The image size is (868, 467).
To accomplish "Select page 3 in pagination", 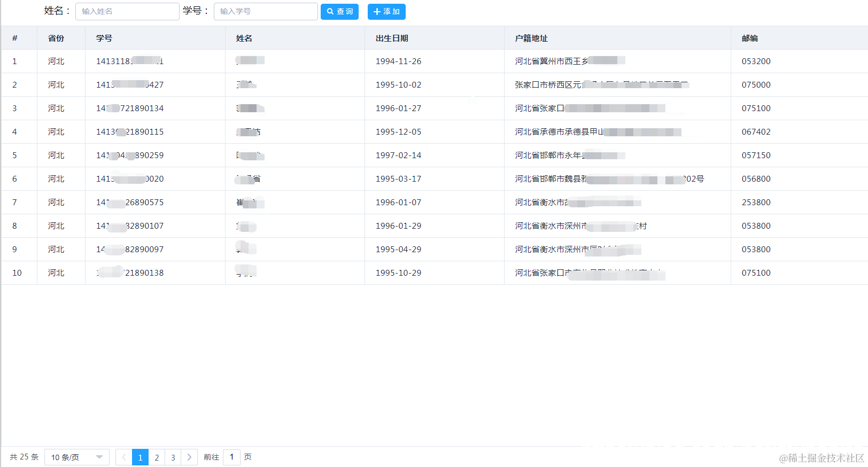I will [x=173, y=457].
